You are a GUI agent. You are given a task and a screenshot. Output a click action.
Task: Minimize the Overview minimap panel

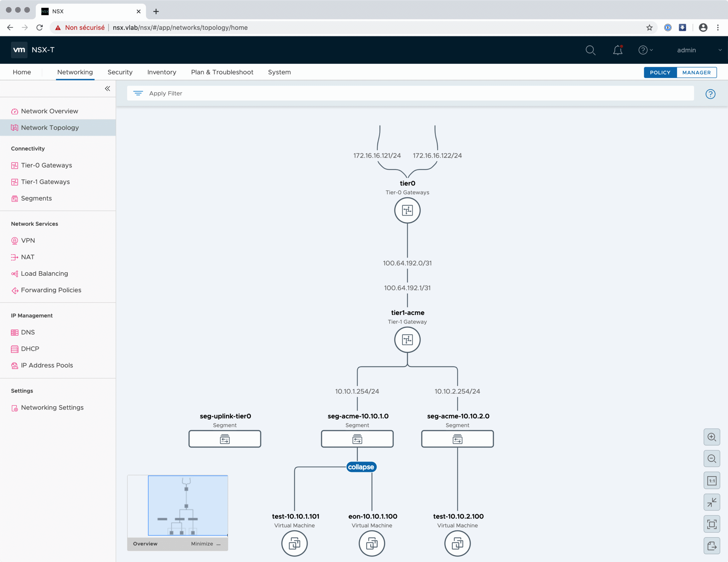pyautogui.click(x=206, y=544)
